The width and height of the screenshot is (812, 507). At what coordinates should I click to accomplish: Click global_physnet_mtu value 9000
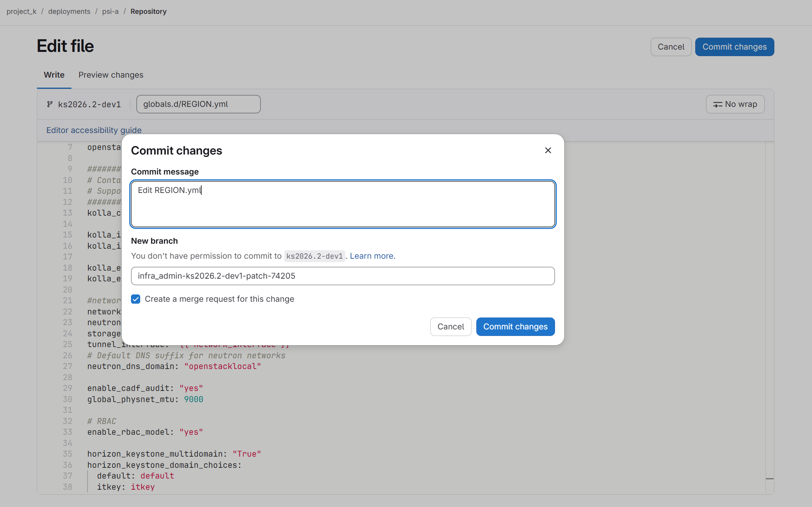194,399
